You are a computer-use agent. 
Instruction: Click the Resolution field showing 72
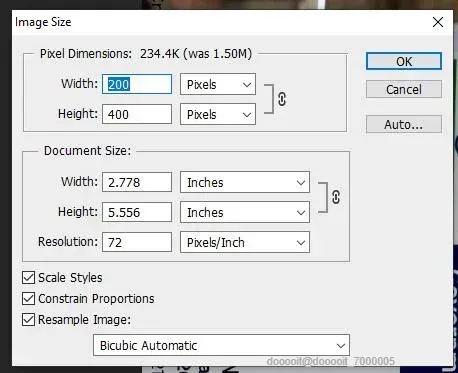137,242
